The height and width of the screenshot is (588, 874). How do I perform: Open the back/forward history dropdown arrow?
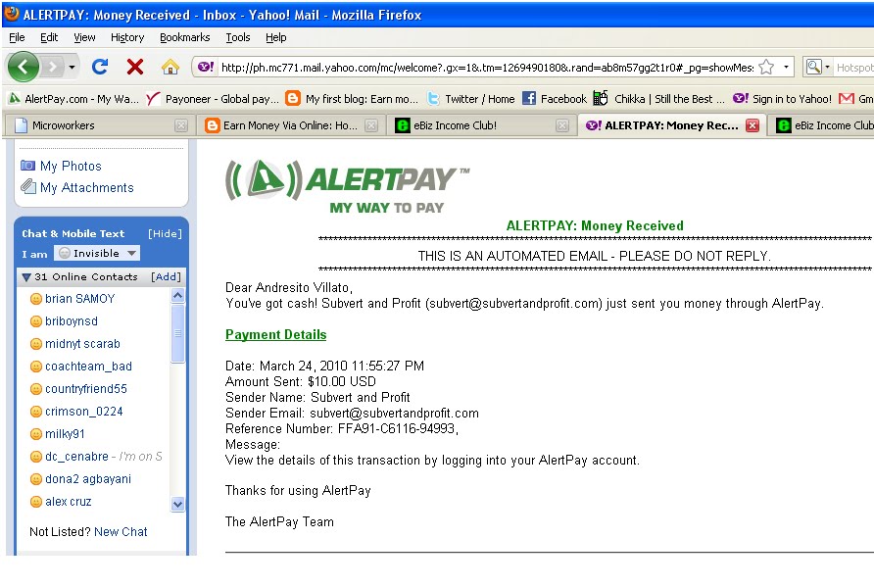[x=72, y=68]
